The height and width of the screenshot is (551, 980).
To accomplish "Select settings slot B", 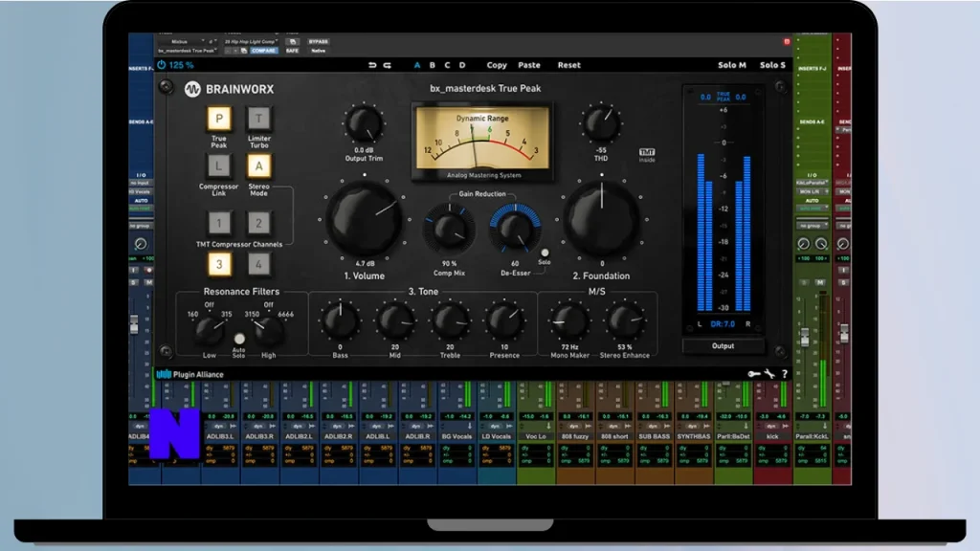I will tap(432, 65).
